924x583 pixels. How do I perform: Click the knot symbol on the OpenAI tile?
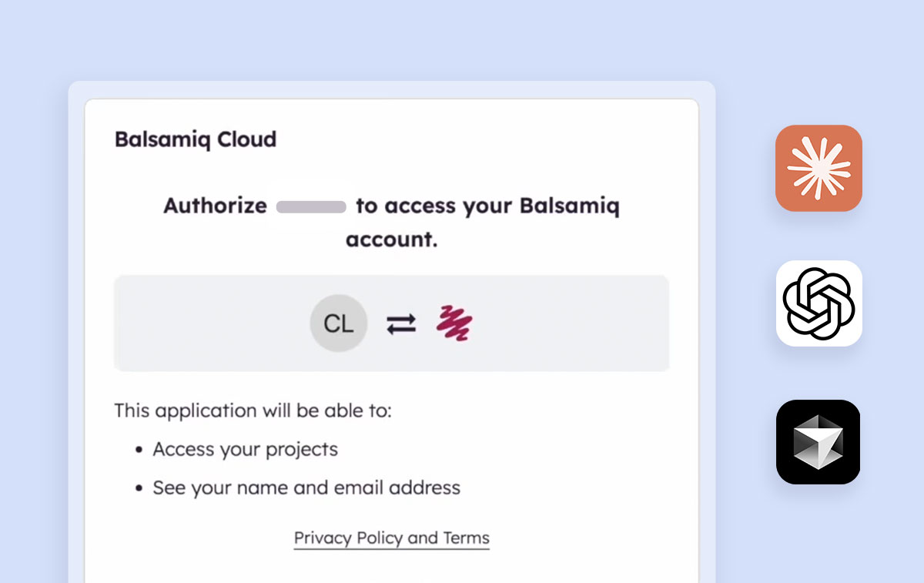click(819, 303)
